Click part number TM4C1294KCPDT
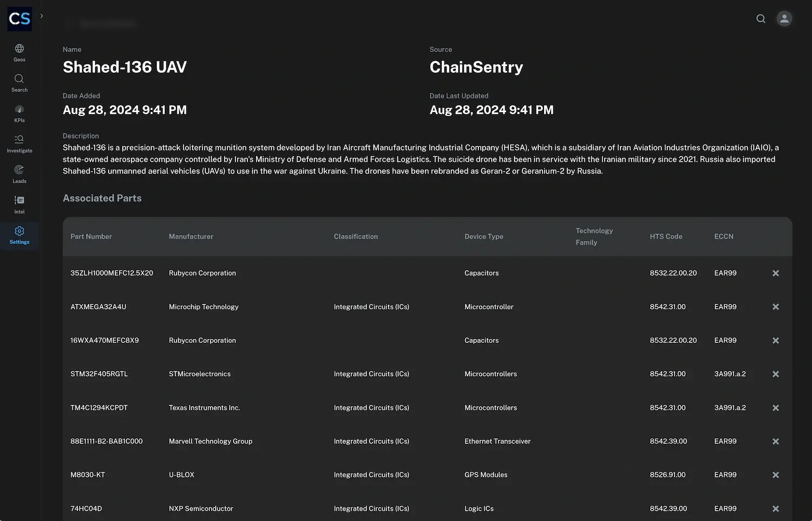The image size is (812, 521). [x=99, y=407]
